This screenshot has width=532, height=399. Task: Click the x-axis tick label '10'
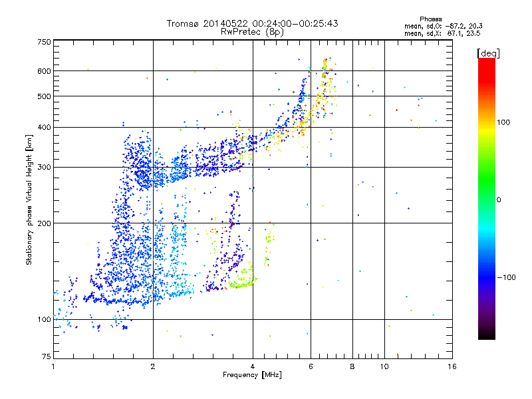pos(384,366)
